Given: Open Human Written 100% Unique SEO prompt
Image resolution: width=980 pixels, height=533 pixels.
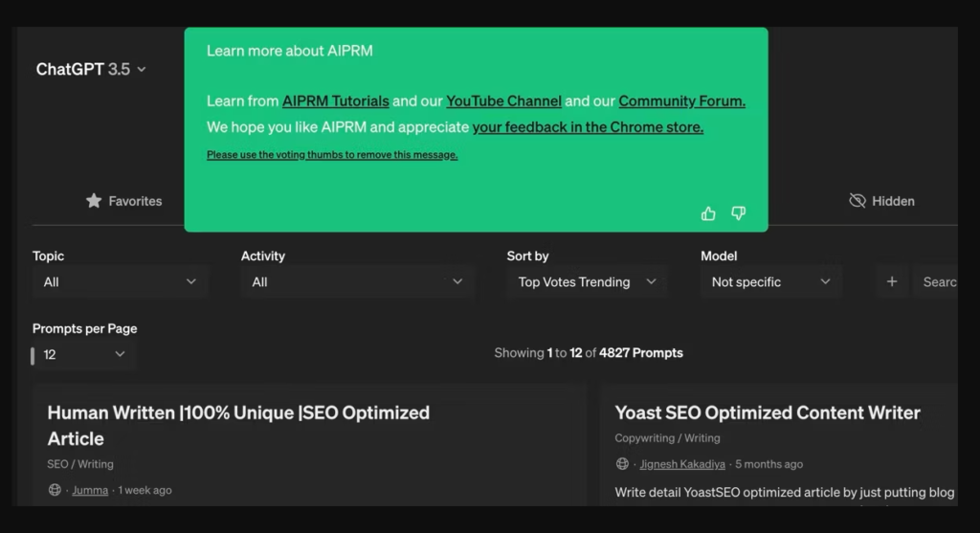Looking at the screenshot, I should coord(238,426).
